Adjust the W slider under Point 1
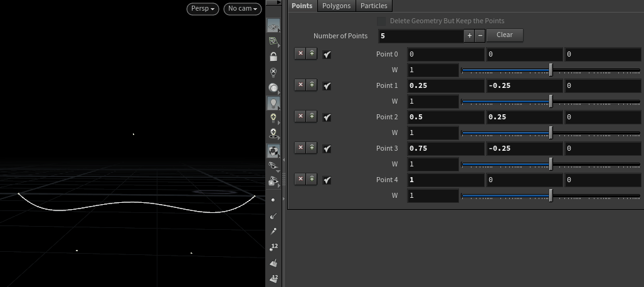The image size is (644, 287). (x=551, y=101)
